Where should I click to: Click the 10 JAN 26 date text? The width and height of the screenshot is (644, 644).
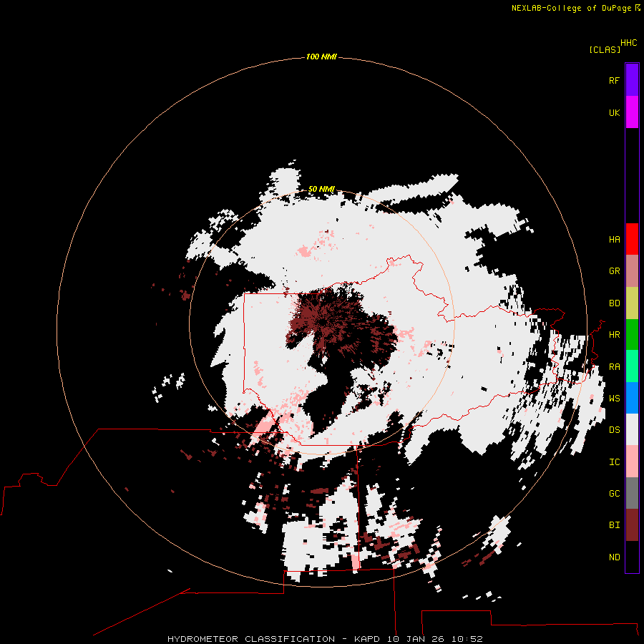pos(416,639)
